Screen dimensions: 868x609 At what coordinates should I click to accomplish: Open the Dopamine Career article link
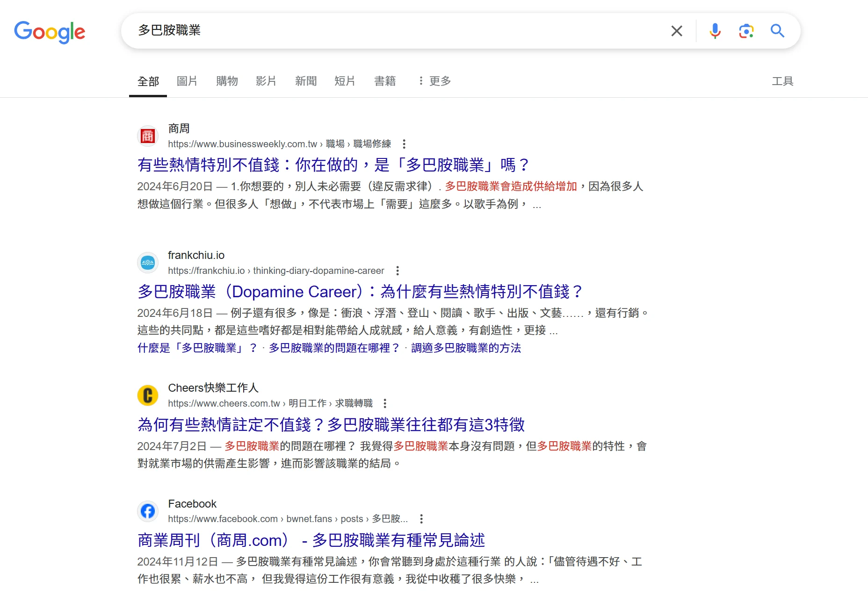click(x=360, y=292)
